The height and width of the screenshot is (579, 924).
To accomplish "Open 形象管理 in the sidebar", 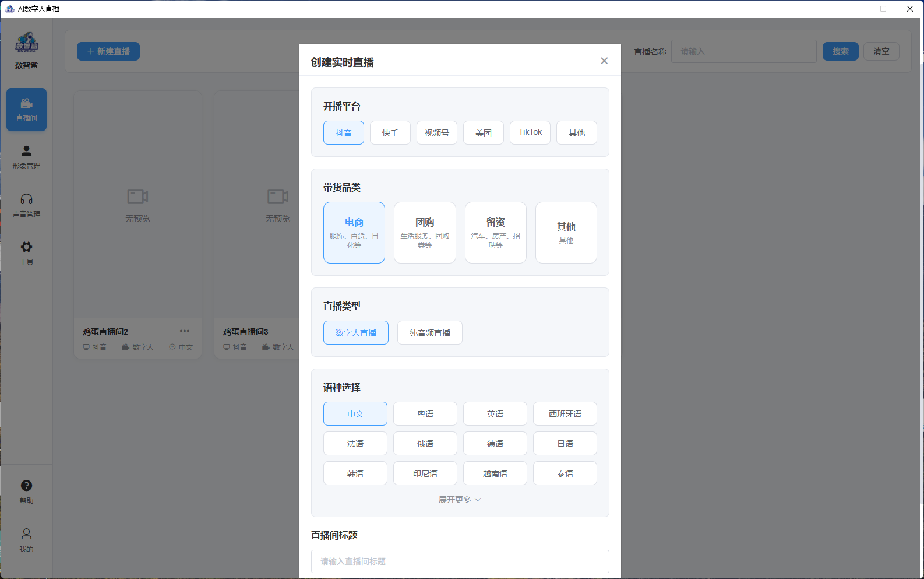I will (26, 157).
